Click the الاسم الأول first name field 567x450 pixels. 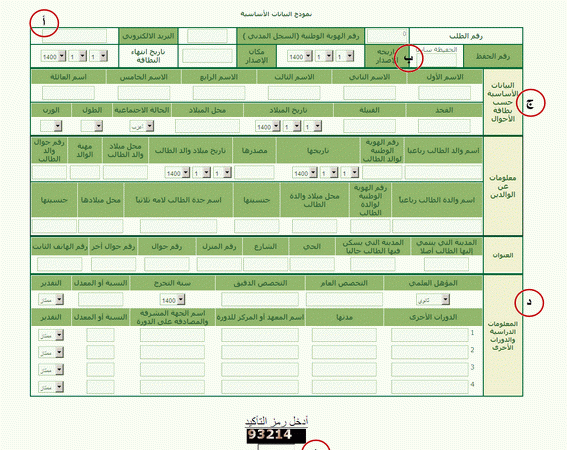coord(444,93)
